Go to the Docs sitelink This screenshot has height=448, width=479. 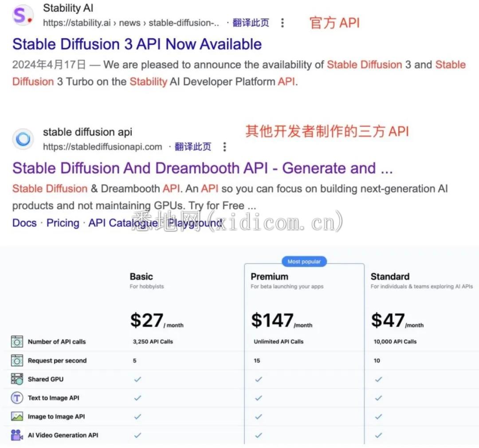point(24,223)
